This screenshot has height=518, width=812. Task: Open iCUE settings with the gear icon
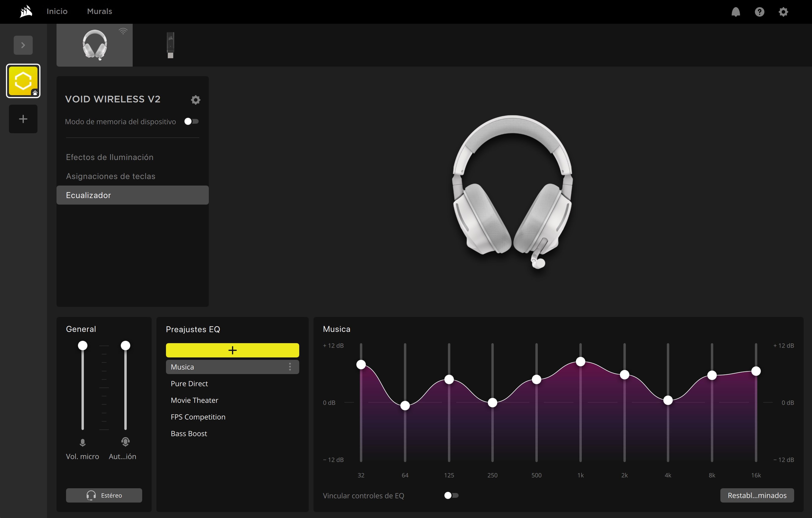(x=783, y=12)
